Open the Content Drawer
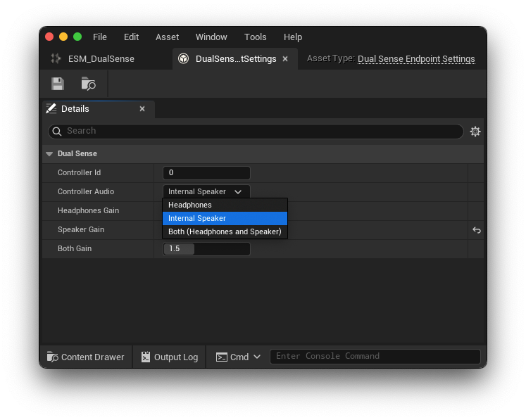 pyautogui.click(x=85, y=357)
